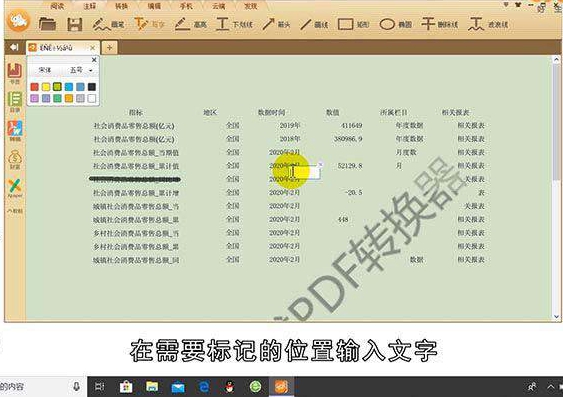Open File Explorer from the taskbar
Screen dimensions: 563x397
point(152,387)
